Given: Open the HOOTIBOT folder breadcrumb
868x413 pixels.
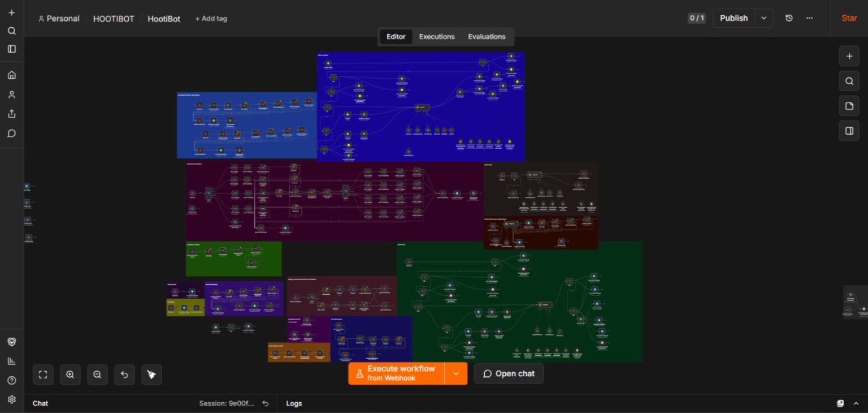Looking at the screenshot, I should (x=114, y=19).
